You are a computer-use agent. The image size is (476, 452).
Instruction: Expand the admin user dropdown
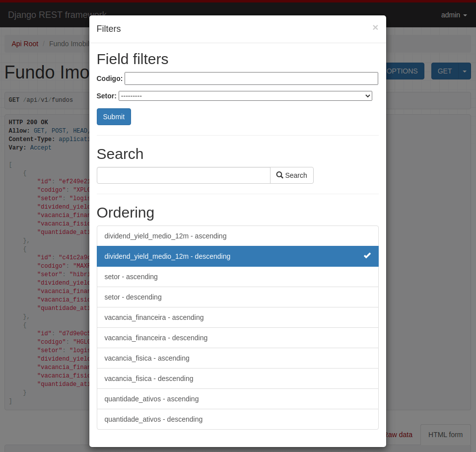pyautogui.click(x=454, y=15)
